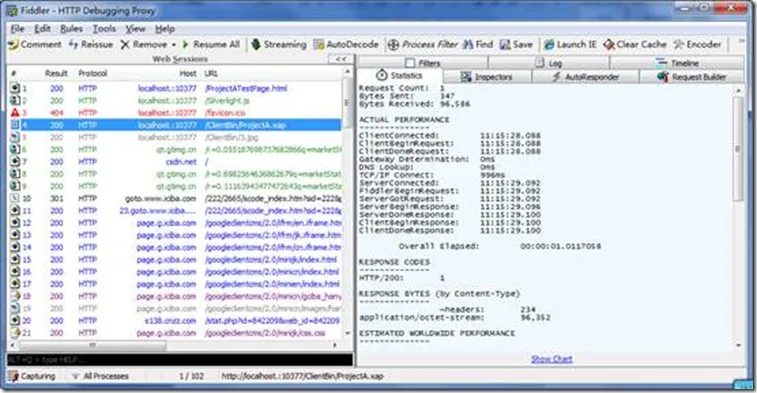Open the Tools menu

click(x=104, y=29)
